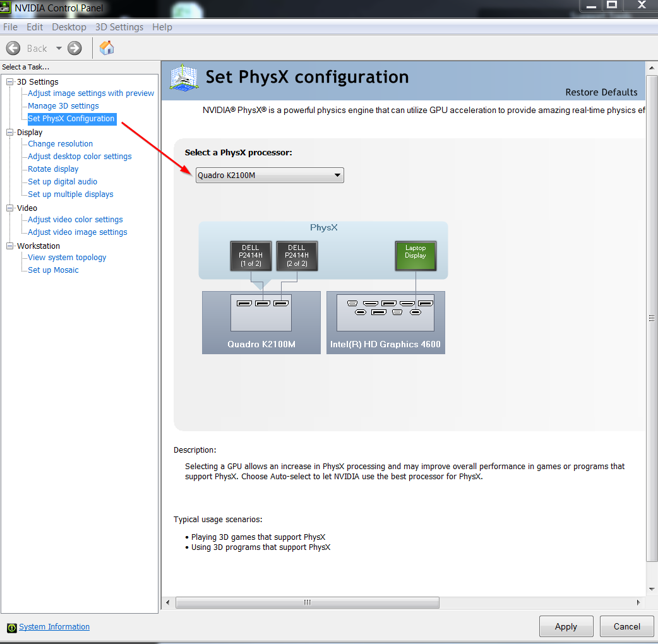Click the horizontal scrollbar left arrow
658x644 pixels.
coord(168,602)
